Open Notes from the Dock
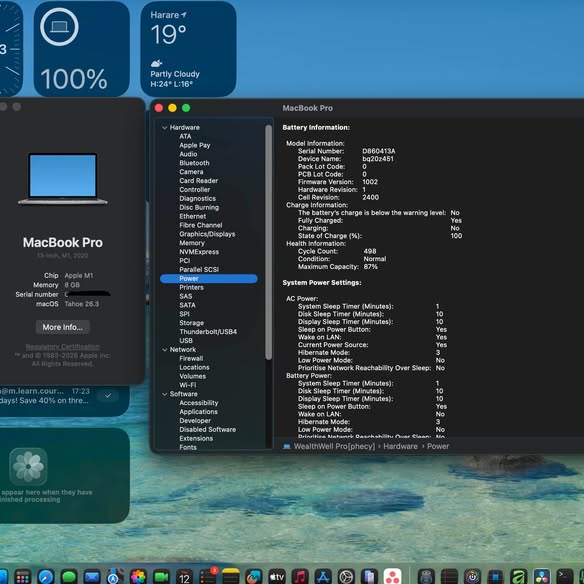This screenshot has width=584, height=584. click(231, 577)
